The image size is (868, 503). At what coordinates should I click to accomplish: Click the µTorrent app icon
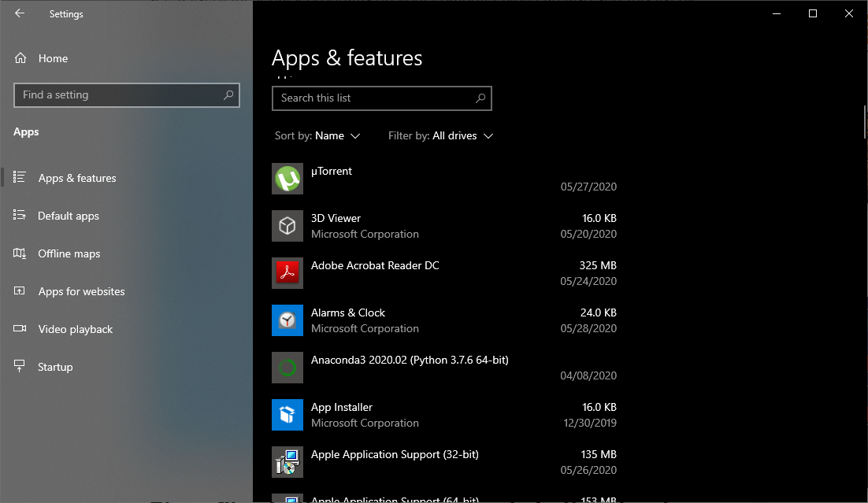(x=287, y=179)
